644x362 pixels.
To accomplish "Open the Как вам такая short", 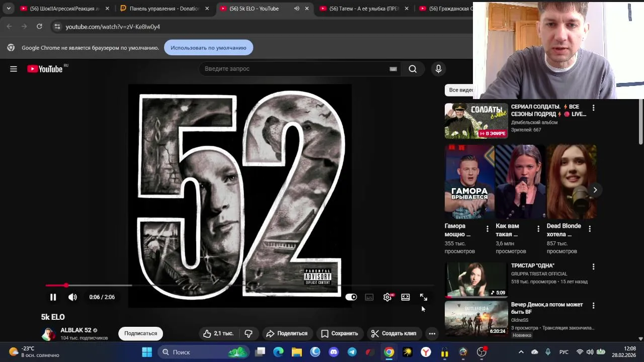I will (x=520, y=182).
